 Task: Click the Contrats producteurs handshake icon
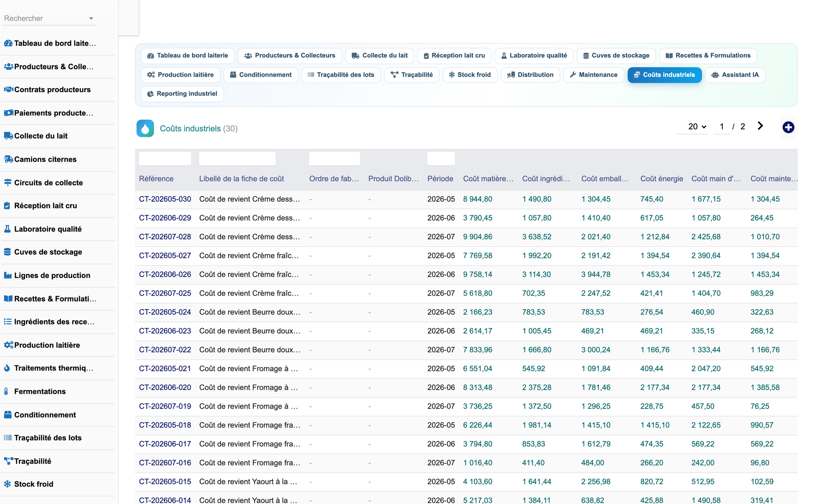pos(8,90)
